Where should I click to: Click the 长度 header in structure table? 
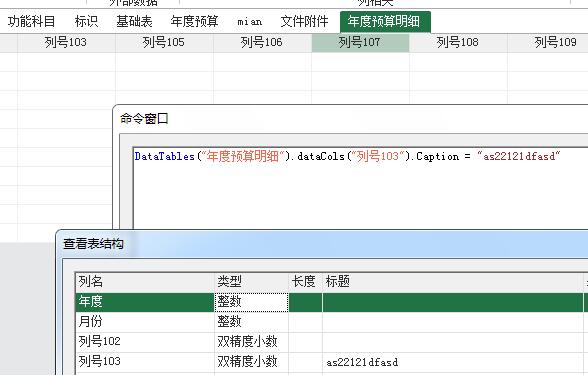click(305, 282)
